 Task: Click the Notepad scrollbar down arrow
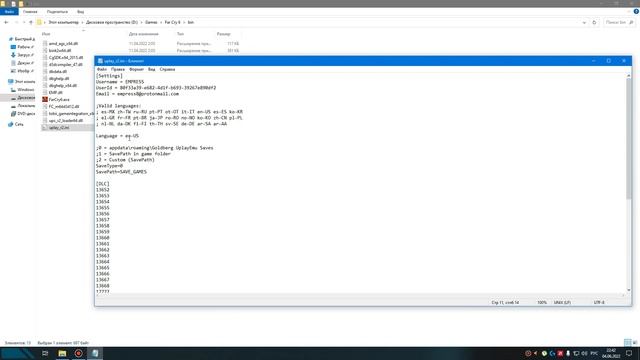629,290
